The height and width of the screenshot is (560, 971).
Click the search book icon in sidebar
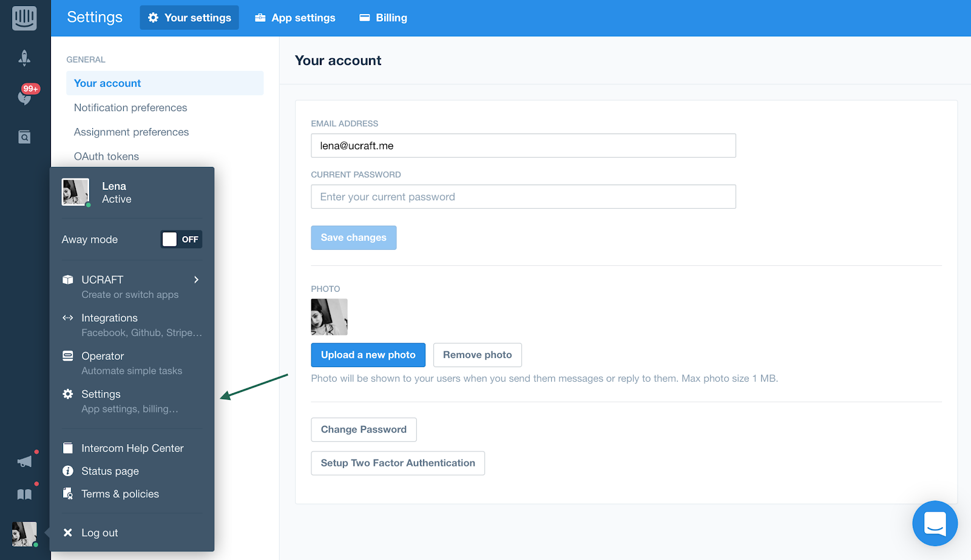coord(24,137)
